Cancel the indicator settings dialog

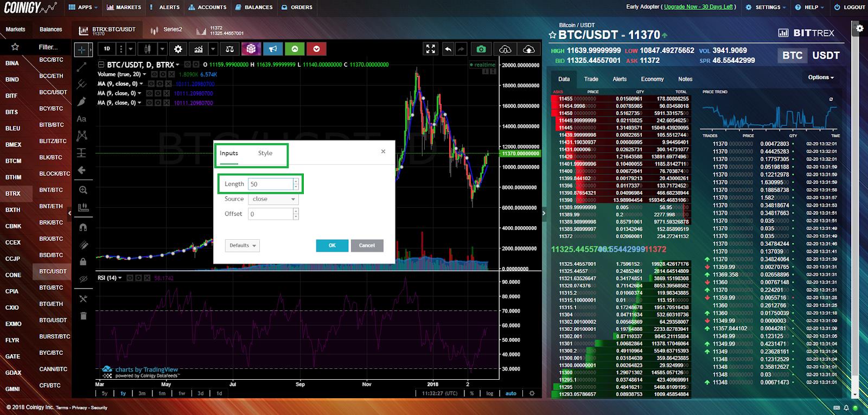click(x=367, y=245)
